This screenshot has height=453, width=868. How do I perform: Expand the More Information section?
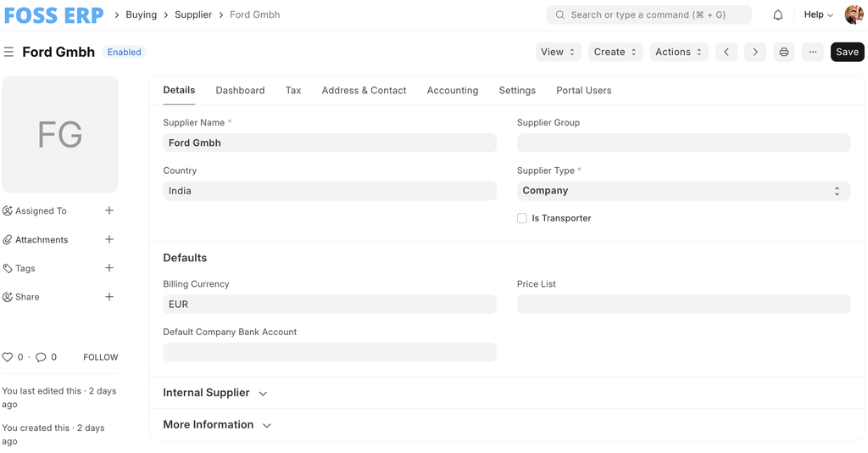(x=217, y=425)
